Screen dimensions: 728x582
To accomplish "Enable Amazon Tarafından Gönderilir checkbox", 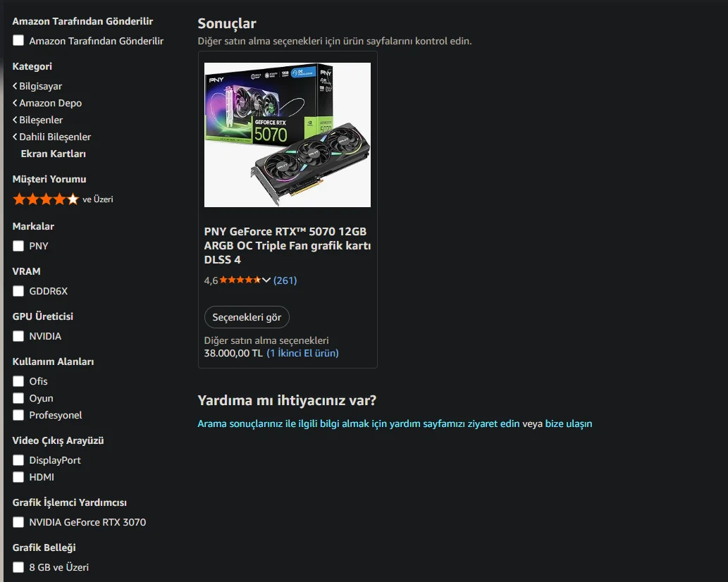I will (18, 41).
